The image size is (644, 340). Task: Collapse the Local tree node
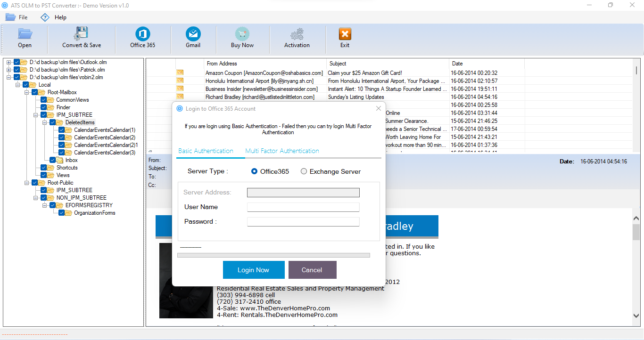(x=17, y=85)
